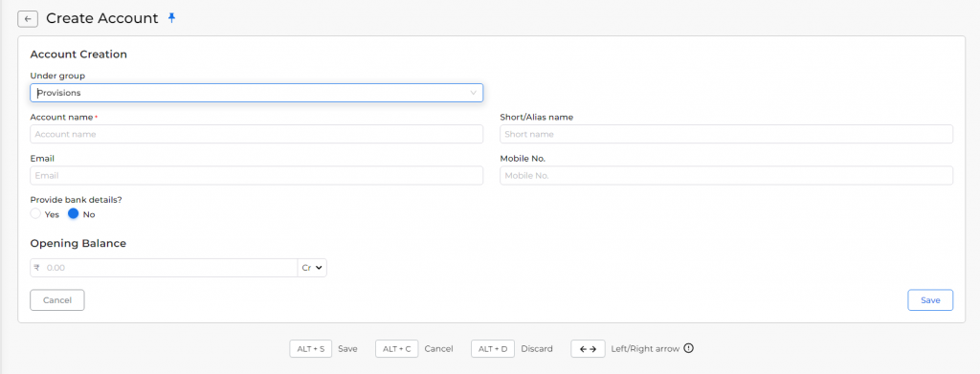Click into the Mobile No. field

[726, 175]
